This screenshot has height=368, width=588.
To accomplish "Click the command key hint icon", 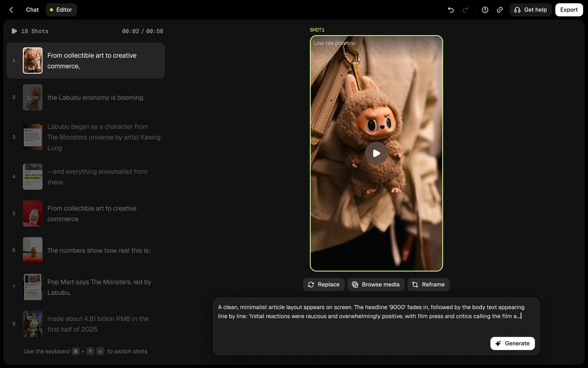I will pyautogui.click(x=76, y=351).
